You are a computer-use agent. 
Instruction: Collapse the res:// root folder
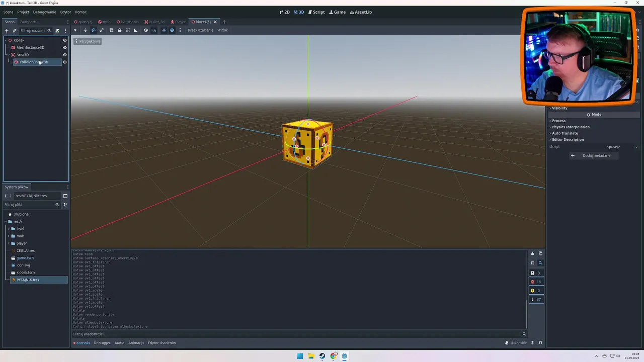point(6,221)
